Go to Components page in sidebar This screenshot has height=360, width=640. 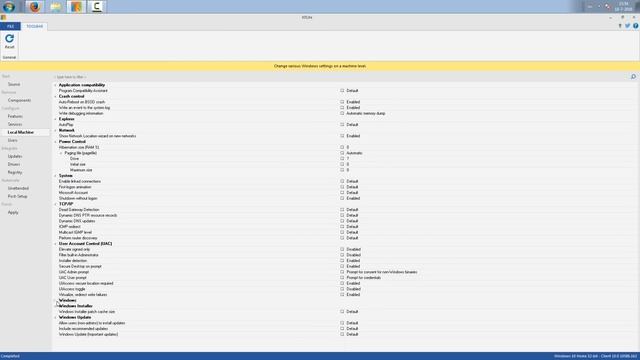pyautogui.click(x=19, y=100)
